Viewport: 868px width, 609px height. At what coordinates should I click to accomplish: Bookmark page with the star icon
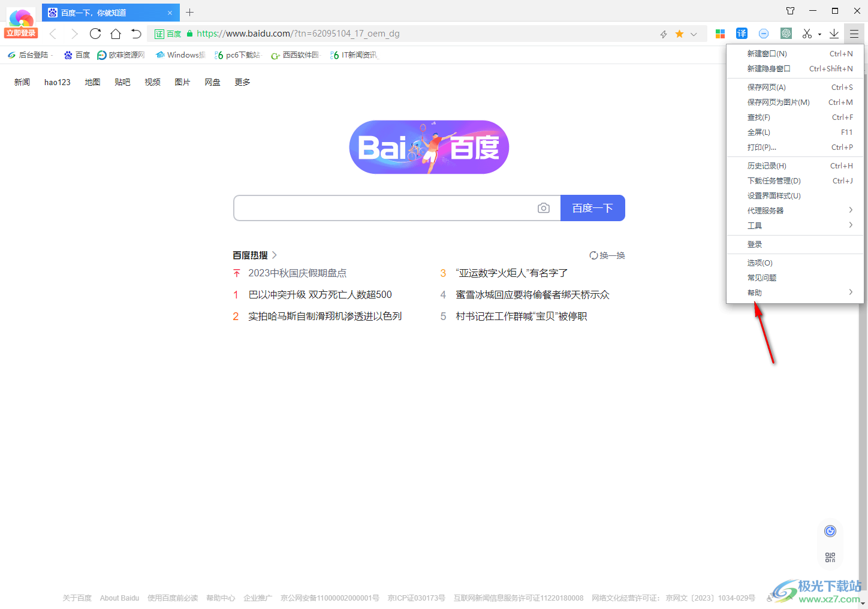point(679,34)
